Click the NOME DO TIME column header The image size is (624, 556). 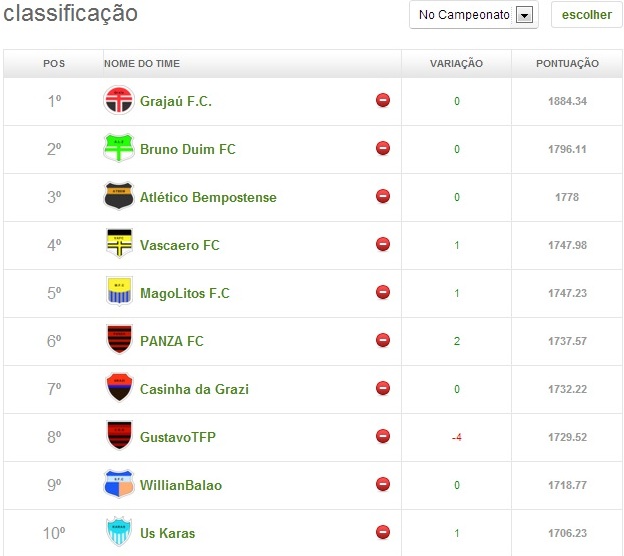click(x=142, y=64)
